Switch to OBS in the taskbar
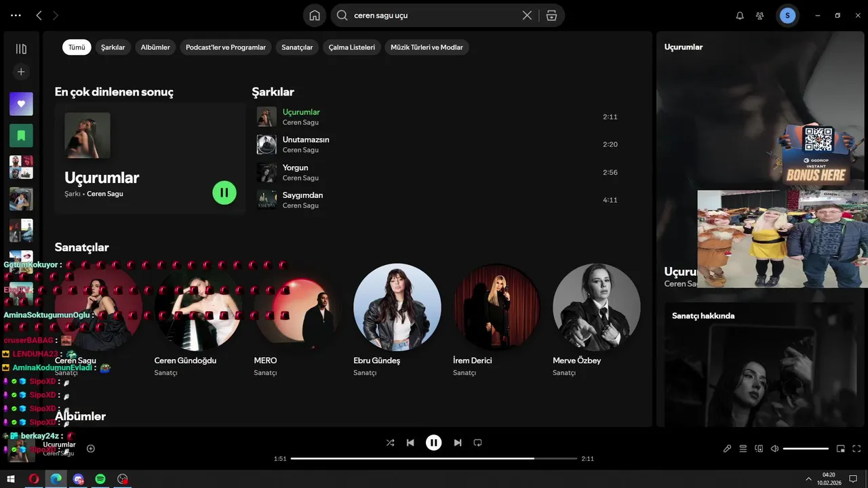 tap(122, 479)
